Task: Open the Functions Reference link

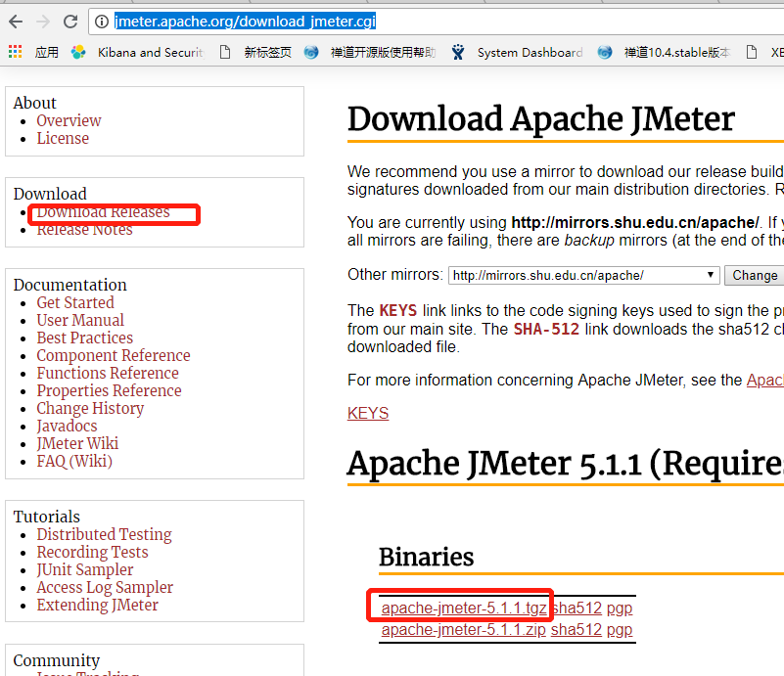Action: tap(108, 374)
